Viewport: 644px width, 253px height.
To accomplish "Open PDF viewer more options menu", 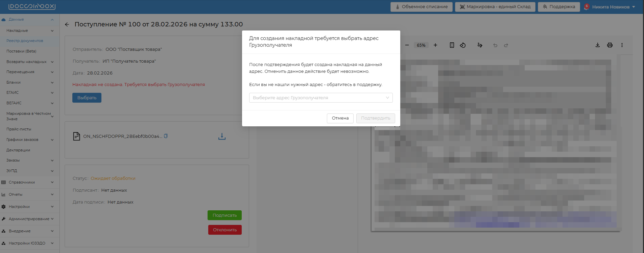I will pyautogui.click(x=622, y=45).
